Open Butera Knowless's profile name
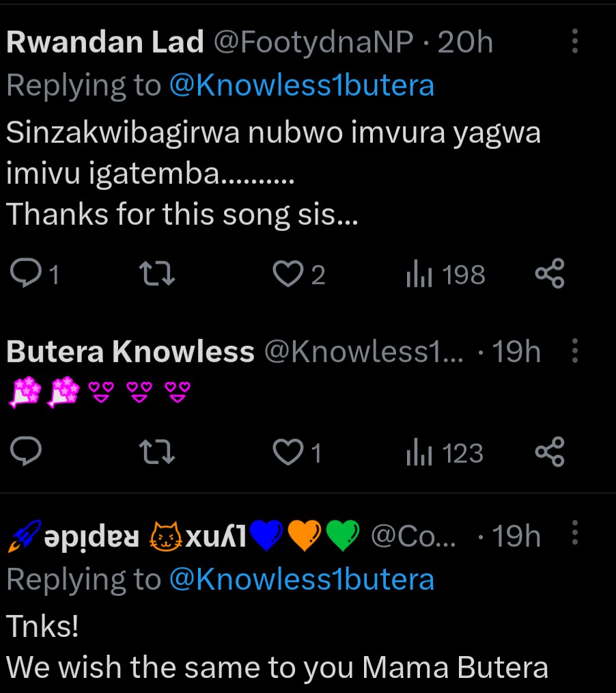This screenshot has height=693, width=616. point(130,352)
